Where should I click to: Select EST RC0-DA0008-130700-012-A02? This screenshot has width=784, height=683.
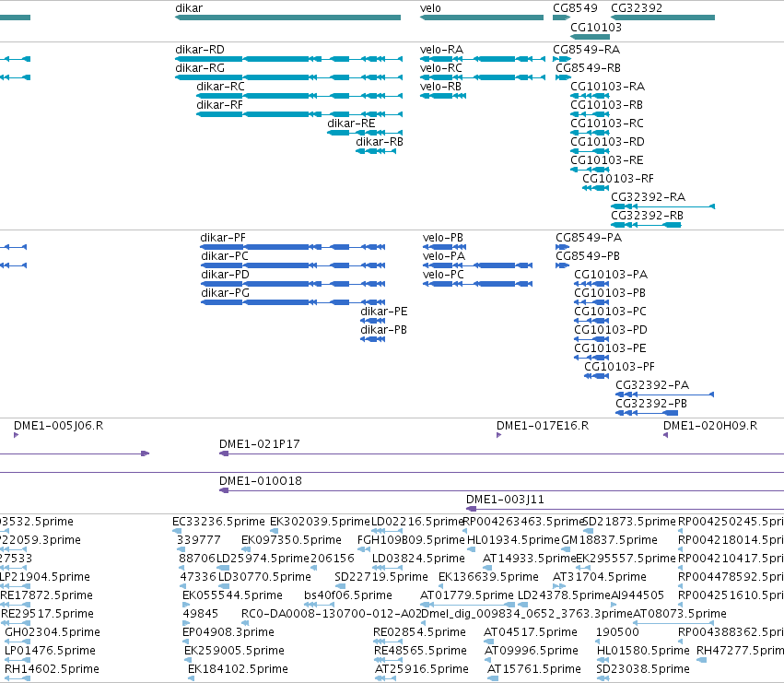click(331, 614)
